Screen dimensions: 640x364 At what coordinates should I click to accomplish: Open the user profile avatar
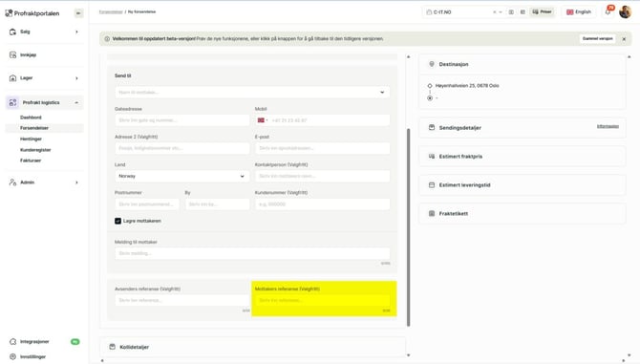pos(625,11)
